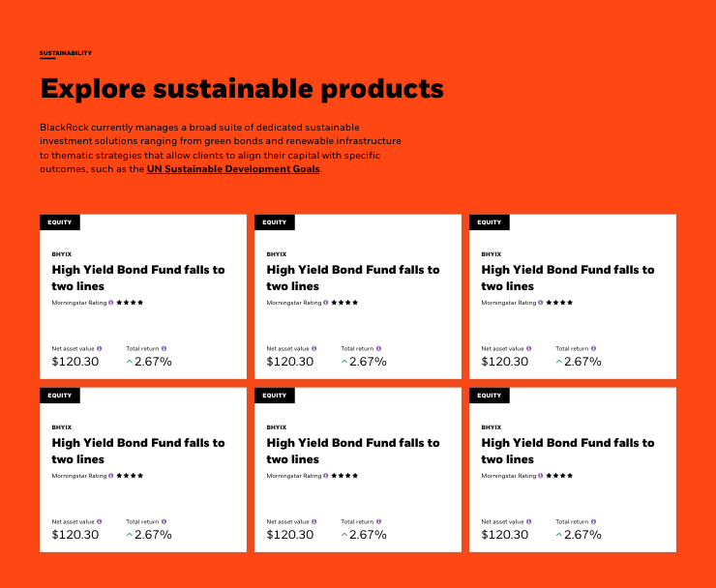Image resolution: width=716 pixels, height=588 pixels.
Task: Click Morningstar Rating info icon in top-left card
Action: point(111,303)
